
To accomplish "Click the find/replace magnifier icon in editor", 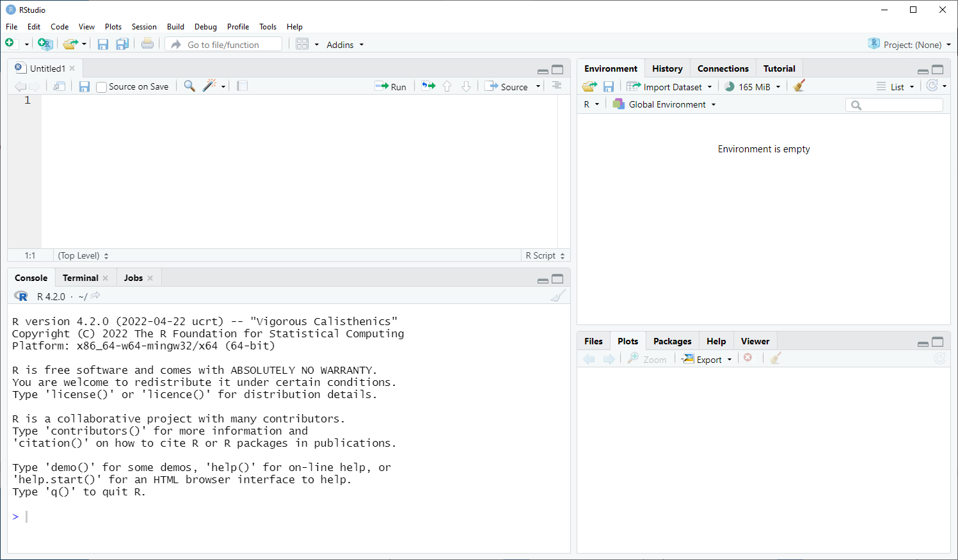I will [189, 86].
